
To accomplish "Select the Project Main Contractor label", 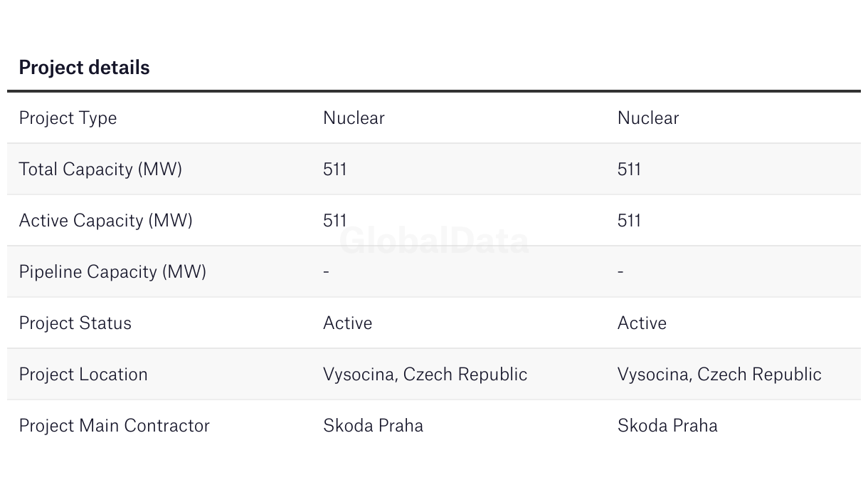I will click(115, 426).
